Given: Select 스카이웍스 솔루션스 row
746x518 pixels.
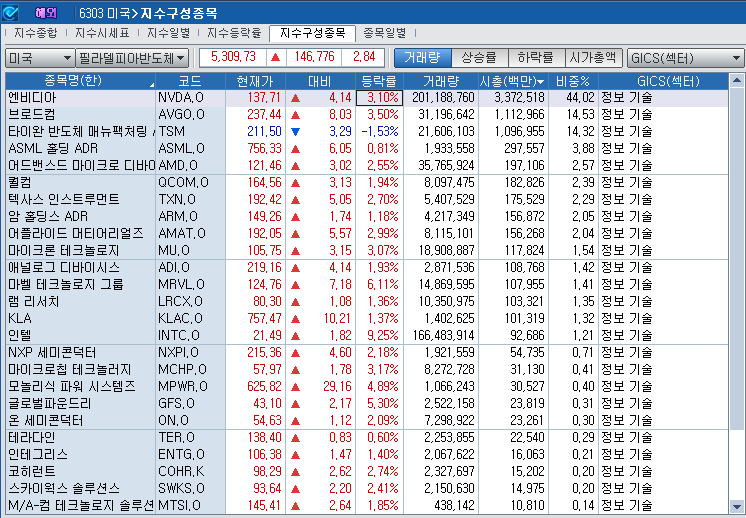Looking at the screenshot, I should point(366,489).
